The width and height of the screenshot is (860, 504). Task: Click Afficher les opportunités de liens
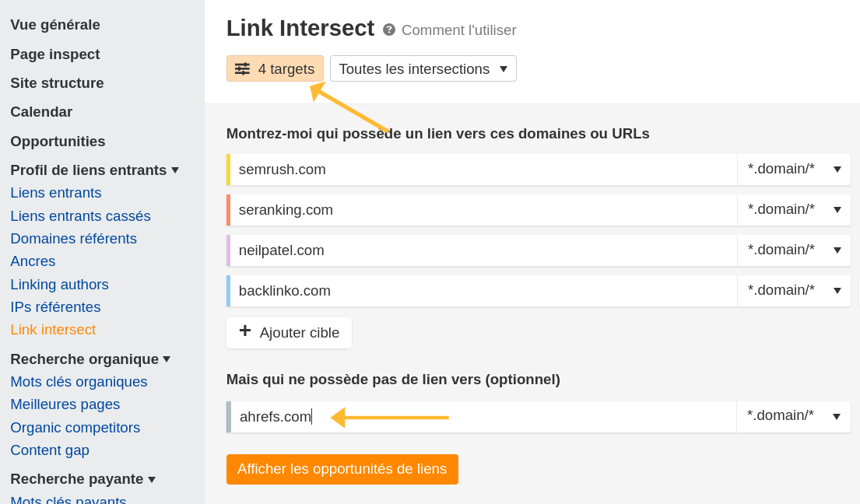pos(342,469)
